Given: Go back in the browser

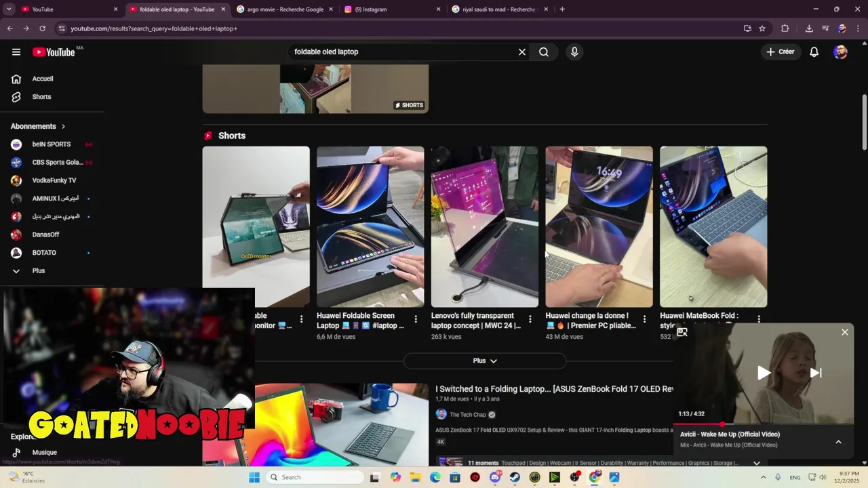Looking at the screenshot, I should (9, 28).
